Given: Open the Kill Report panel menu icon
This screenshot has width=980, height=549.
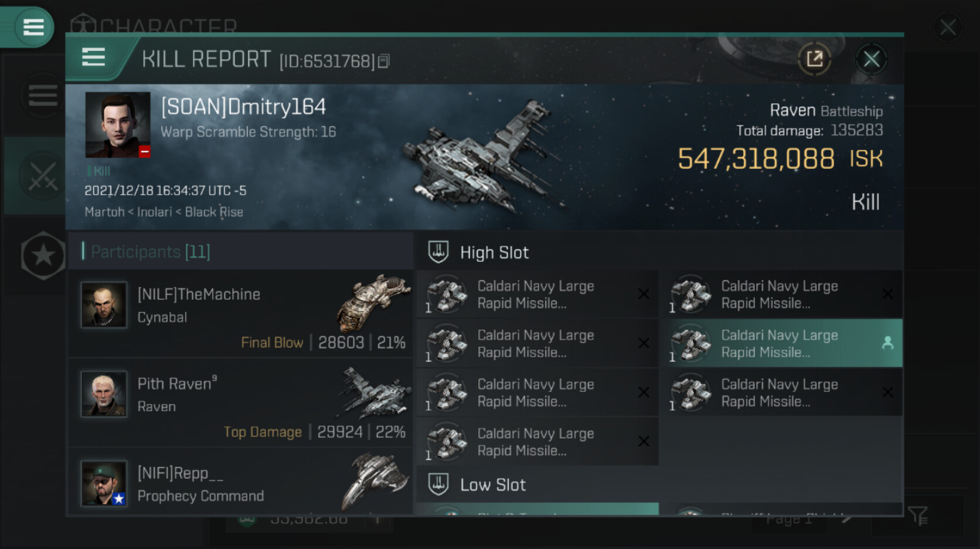Looking at the screenshot, I should point(93,57).
